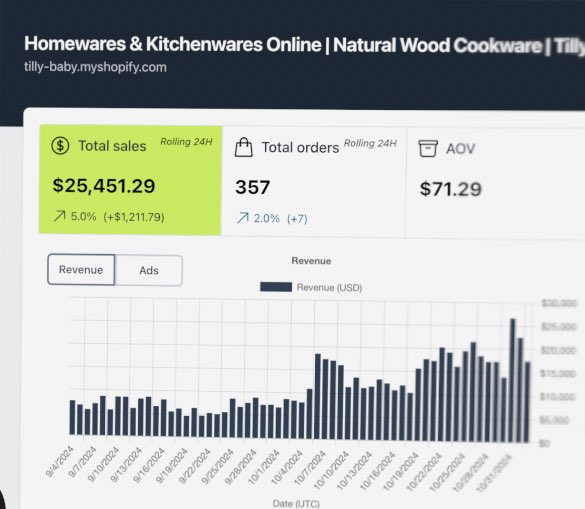Image resolution: width=585 pixels, height=509 pixels.
Task: Click the shopping bag icon beside Total orders
Action: (244, 147)
